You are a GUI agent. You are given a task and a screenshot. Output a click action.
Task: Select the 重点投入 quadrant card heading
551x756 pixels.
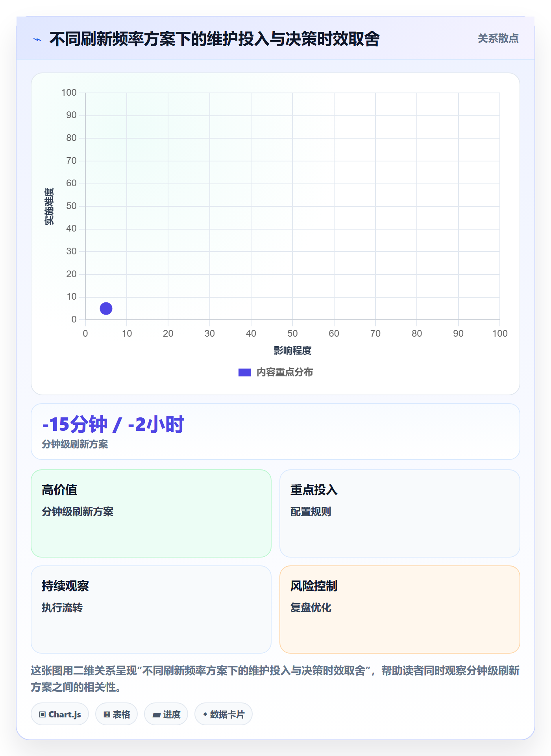click(x=314, y=490)
